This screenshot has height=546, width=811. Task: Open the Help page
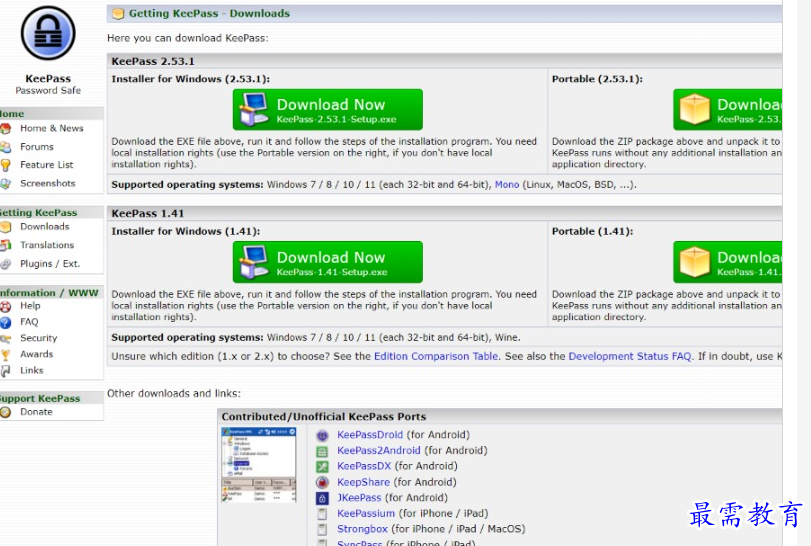[x=30, y=306]
